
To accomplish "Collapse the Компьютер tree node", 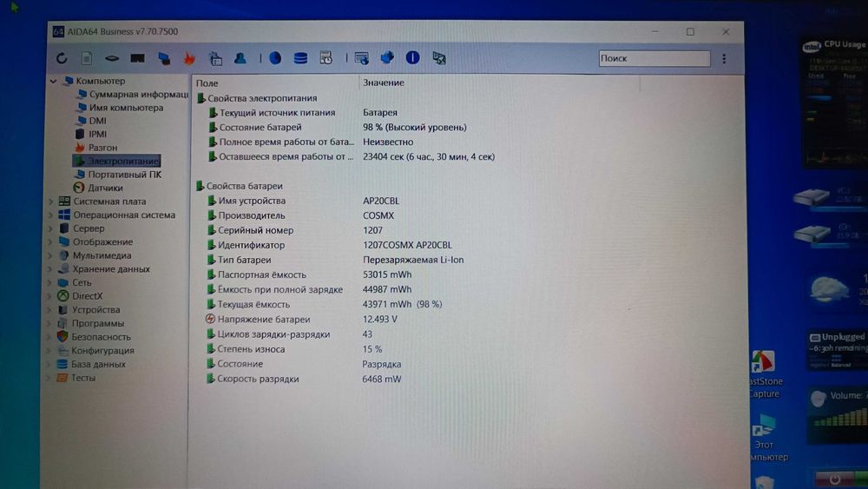I will (x=53, y=81).
